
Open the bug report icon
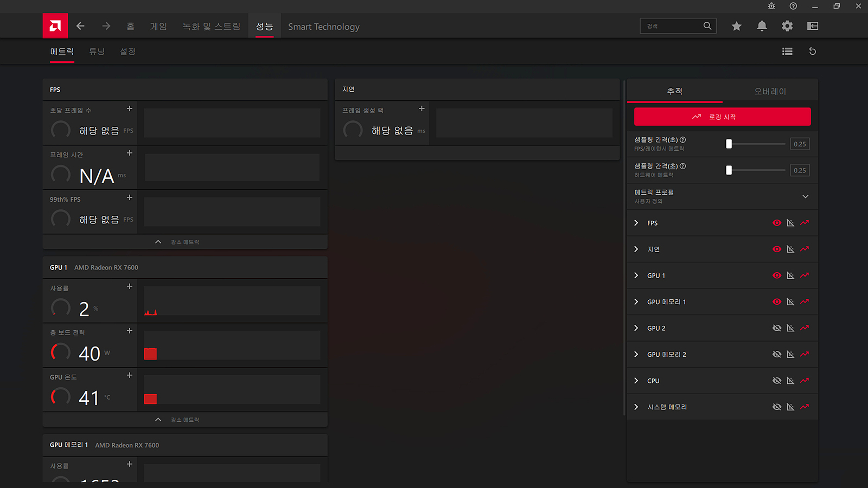pyautogui.click(x=771, y=6)
